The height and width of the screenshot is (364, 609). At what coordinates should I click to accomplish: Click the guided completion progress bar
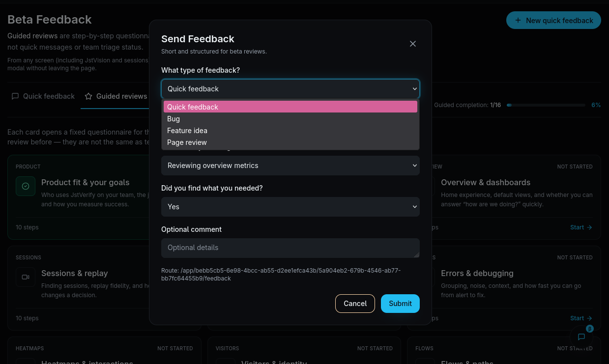click(x=546, y=105)
